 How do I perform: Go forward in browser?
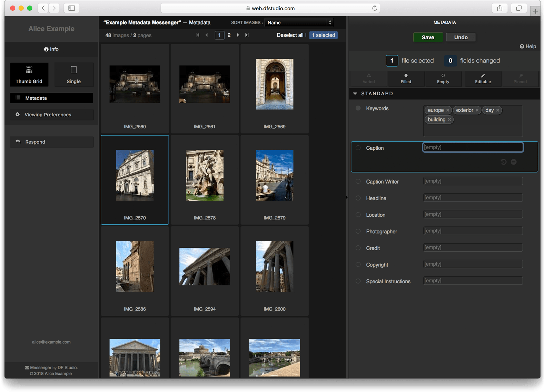[54, 8]
